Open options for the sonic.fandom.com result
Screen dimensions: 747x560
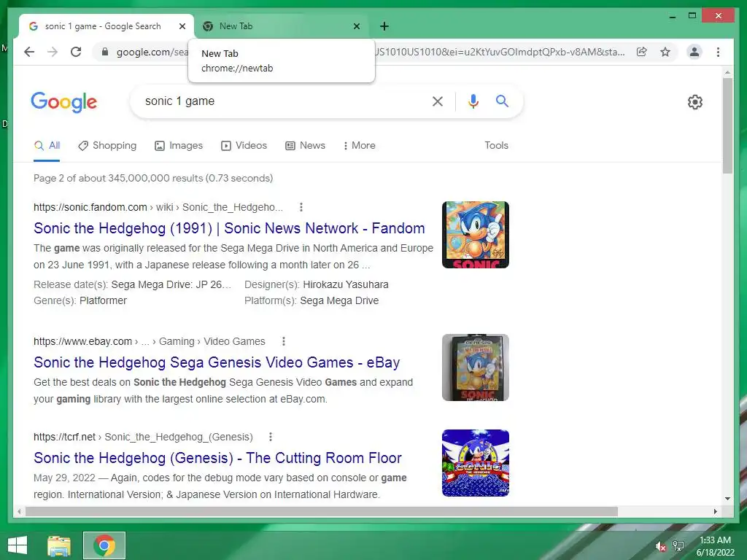[x=301, y=207]
